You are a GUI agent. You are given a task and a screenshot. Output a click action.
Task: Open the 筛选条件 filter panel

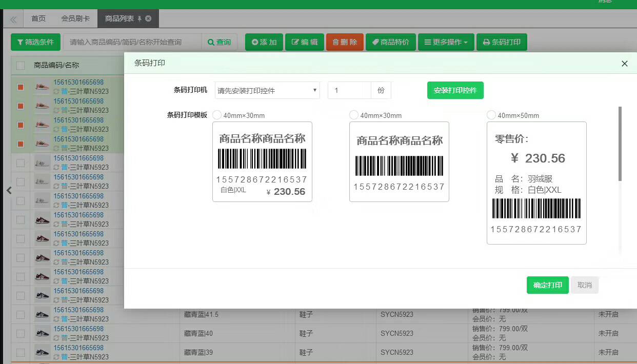coord(35,42)
